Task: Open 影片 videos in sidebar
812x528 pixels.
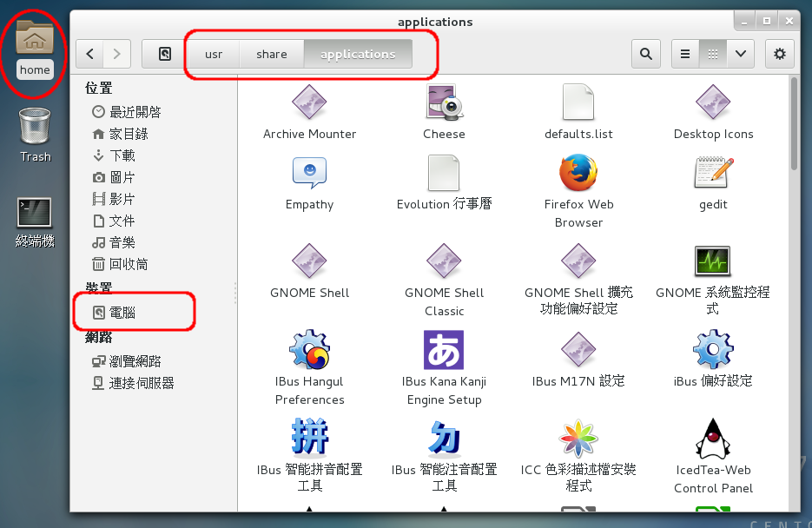Action: pyautogui.click(x=114, y=199)
